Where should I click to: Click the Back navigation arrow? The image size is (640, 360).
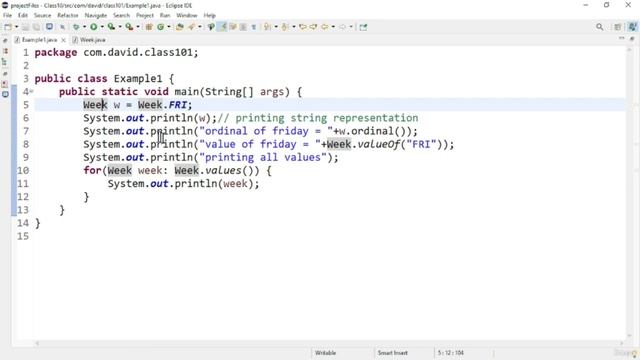pyautogui.click(x=325, y=27)
